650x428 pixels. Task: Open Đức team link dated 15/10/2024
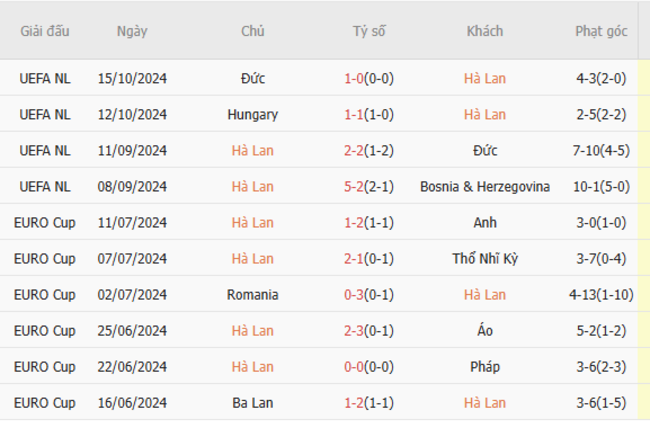pyautogui.click(x=253, y=78)
